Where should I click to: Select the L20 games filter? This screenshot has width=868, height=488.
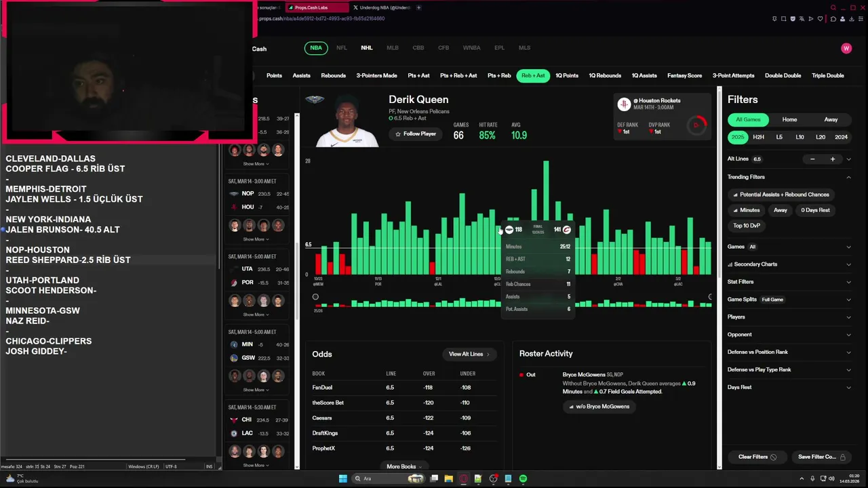pyautogui.click(x=821, y=137)
